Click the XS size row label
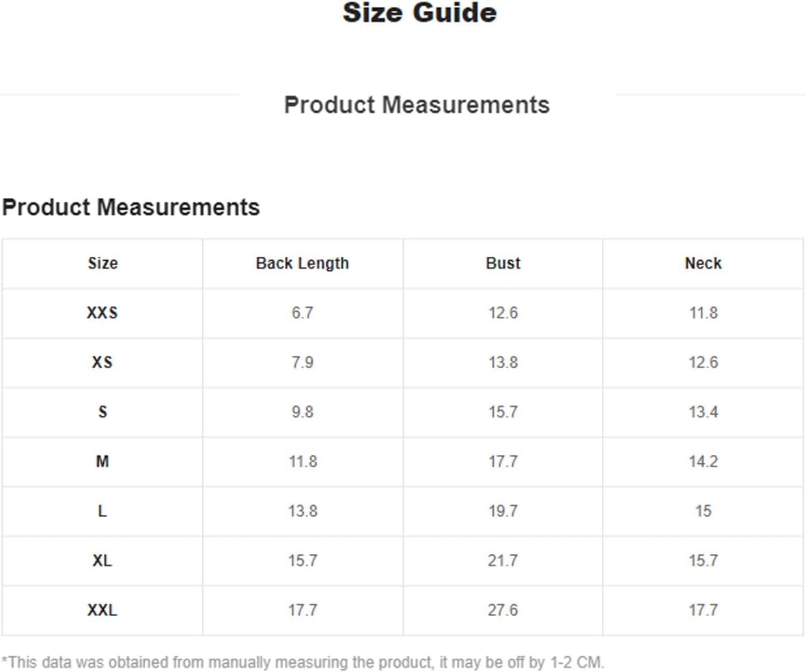This screenshot has width=806, height=672. pyautogui.click(x=102, y=363)
